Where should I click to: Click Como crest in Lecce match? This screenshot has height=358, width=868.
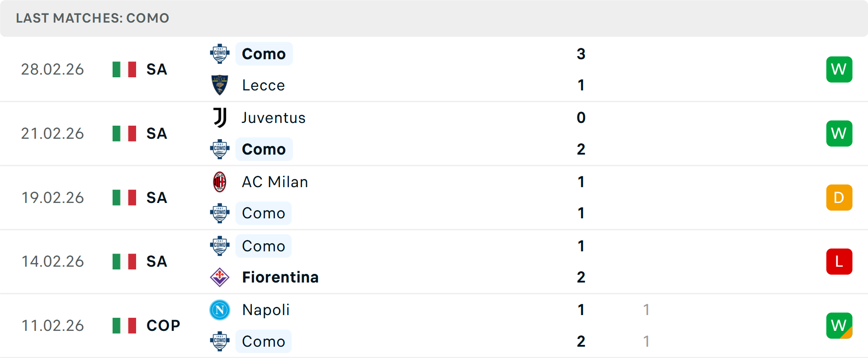pyautogui.click(x=220, y=54)
